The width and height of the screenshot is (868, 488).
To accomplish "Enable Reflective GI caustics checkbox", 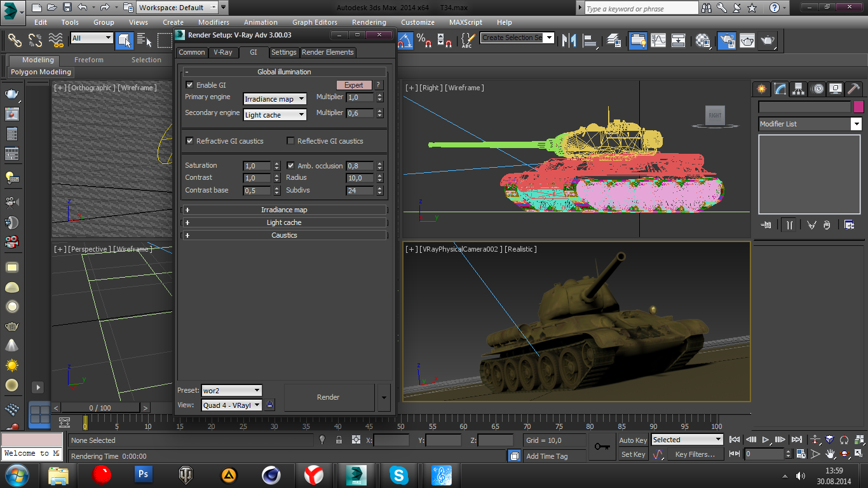I will pos(290,141).
